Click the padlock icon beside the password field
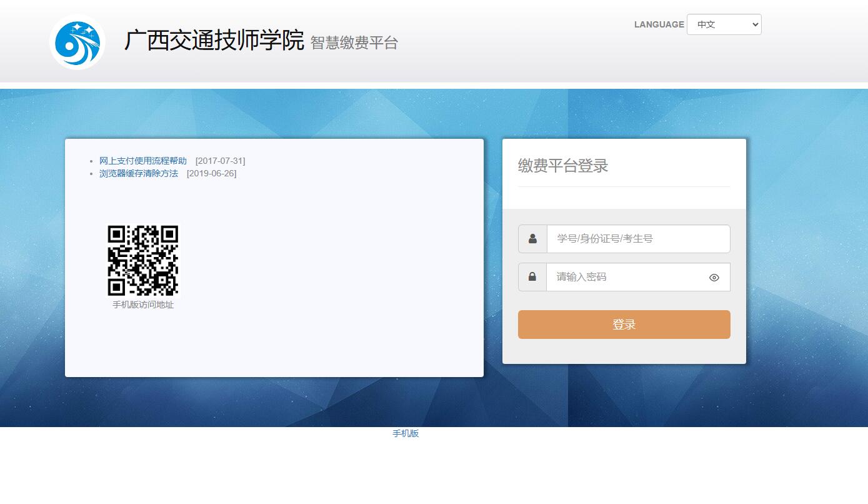This screenshot has height=504, width=868. tap(532, 277)
